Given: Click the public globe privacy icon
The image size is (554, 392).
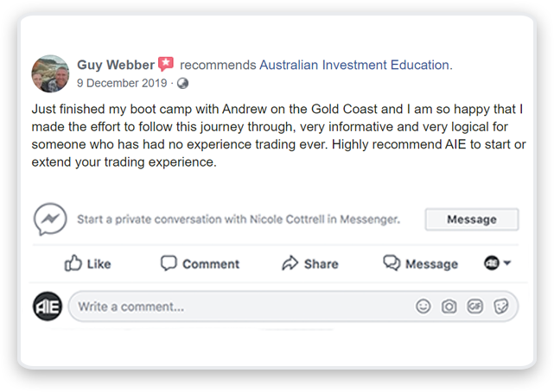Looking at the screenshot, I should pos(182,84).
